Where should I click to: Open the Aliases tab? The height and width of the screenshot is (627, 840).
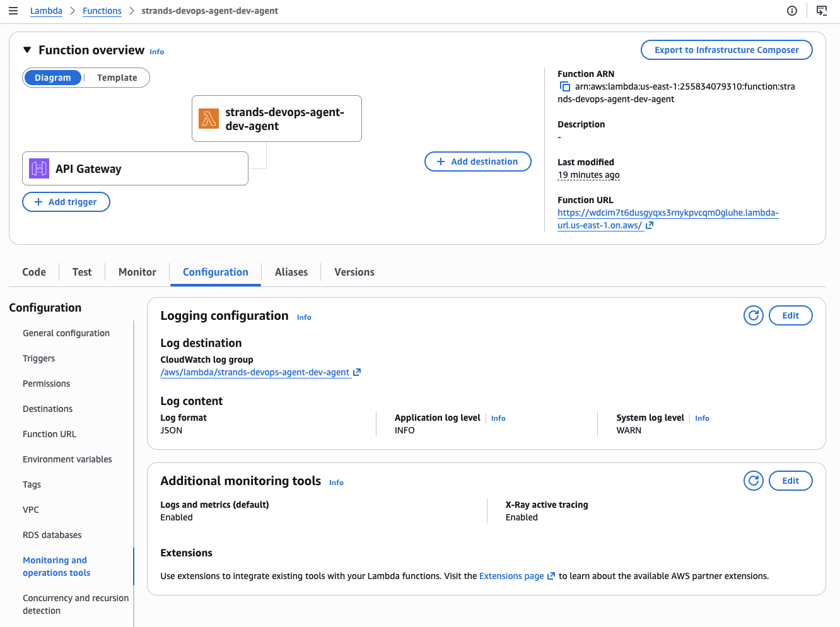click(x=291, y=272)
